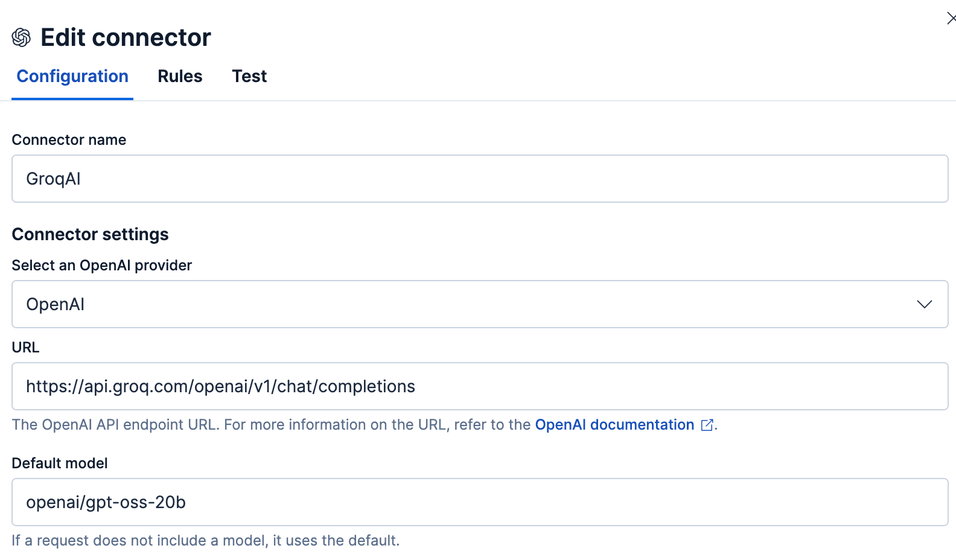Image resolution: width=956 pixels, height=560 pixels.
Task: Focus the URL field with the Groq endpoint
Action: [480, 386]
